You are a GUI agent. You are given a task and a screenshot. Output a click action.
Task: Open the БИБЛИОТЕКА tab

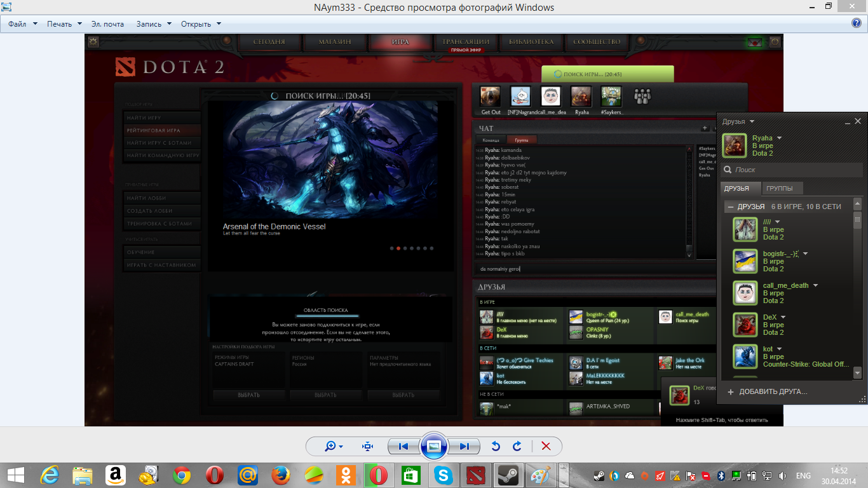(531, 42)
